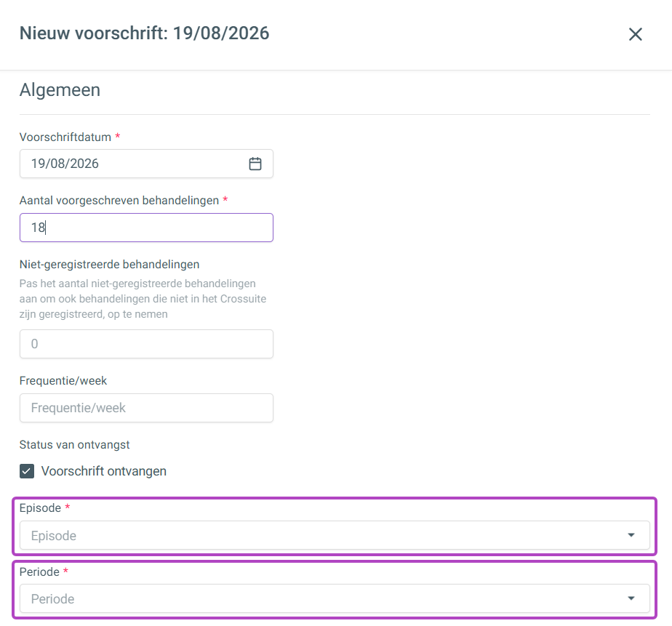Viewport: 672px width, 626px height.
Task: Click the Voorschrift ontvangen label text
Action: pos(104,471)
